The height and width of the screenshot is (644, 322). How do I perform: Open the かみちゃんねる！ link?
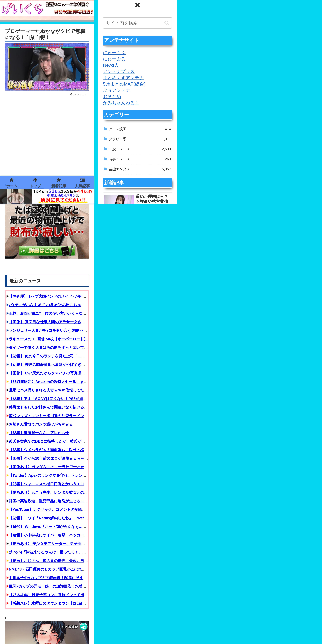click(121, 103)
